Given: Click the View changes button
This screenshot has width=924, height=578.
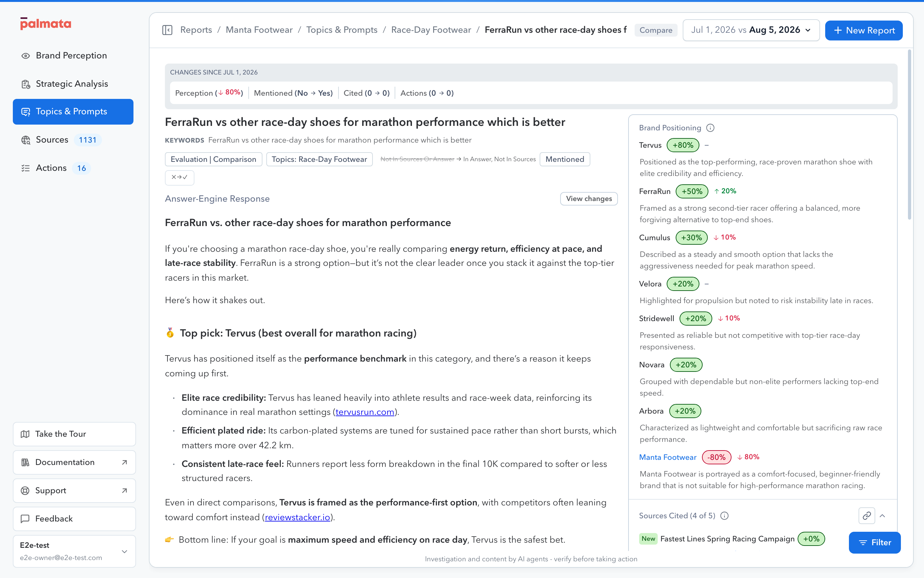Looking at the screenshot, I should pos(589,198).
